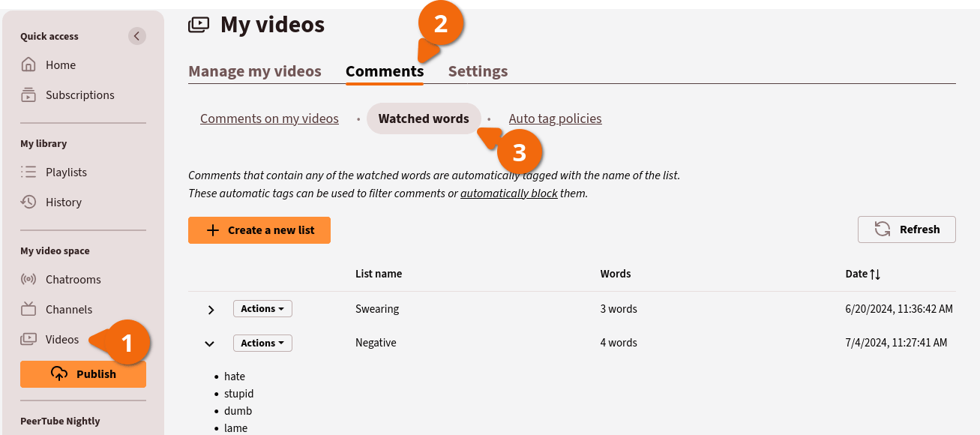Switch to the Manage my videos tab
This screenshot has width=980, height=435.
pyautogui.click(x=255, y=71)
